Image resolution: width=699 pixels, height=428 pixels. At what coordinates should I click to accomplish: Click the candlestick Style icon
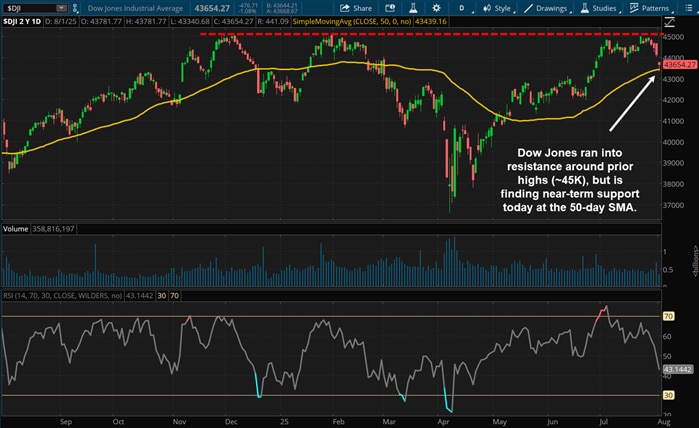pos(487,8)
